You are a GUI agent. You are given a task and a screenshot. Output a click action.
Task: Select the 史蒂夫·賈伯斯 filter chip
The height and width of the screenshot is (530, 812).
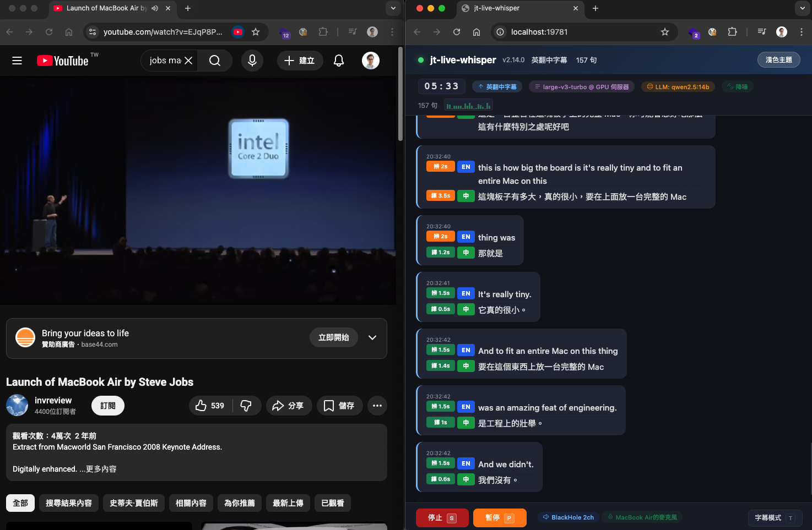(134, 503)
